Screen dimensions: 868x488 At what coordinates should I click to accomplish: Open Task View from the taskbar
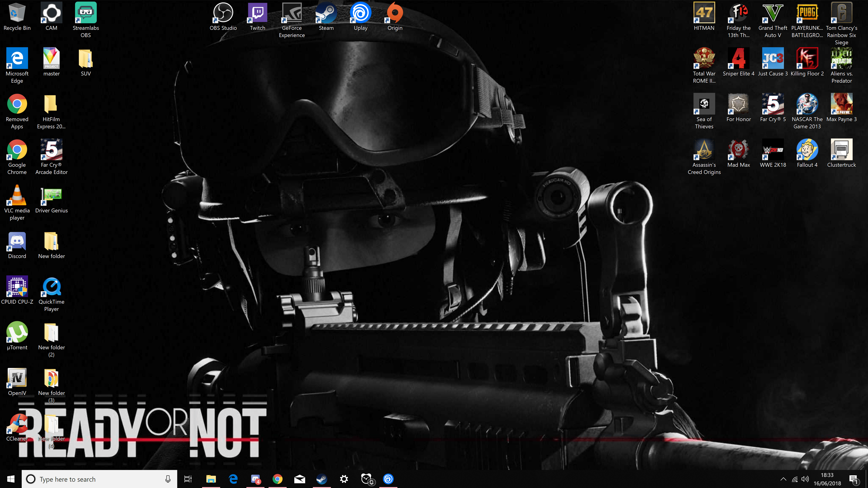pyautogui.click(x=188, y=479)
